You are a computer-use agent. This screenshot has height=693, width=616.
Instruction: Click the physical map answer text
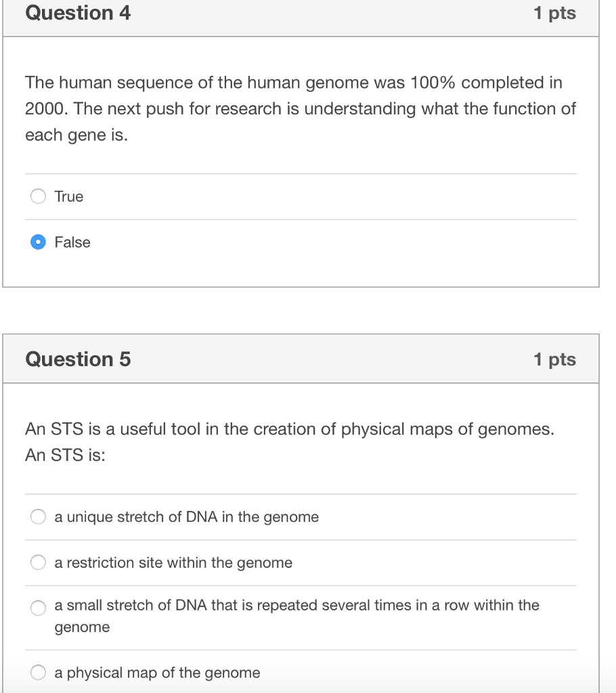pos(158,672)
